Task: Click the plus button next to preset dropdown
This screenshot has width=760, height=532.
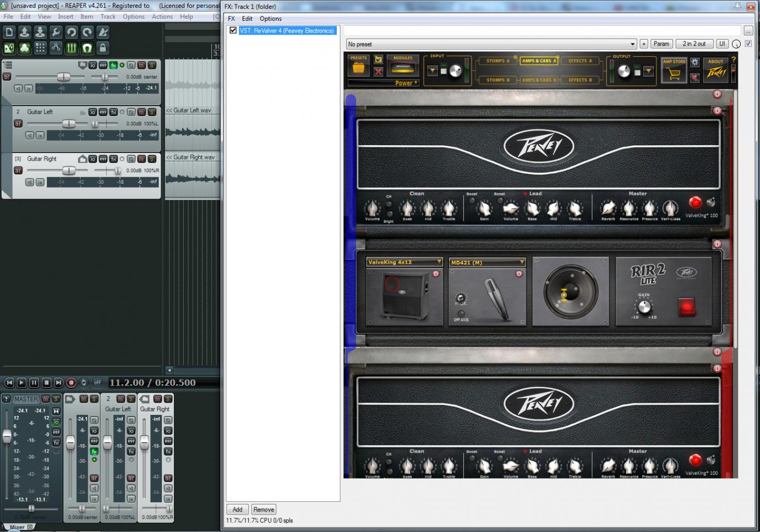Action: click(644, 44)
